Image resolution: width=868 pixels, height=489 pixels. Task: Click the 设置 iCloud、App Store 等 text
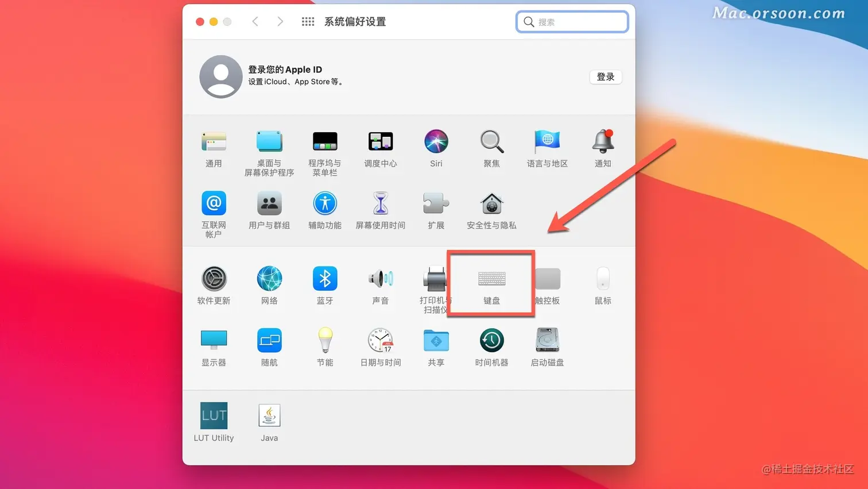(297, 82)
